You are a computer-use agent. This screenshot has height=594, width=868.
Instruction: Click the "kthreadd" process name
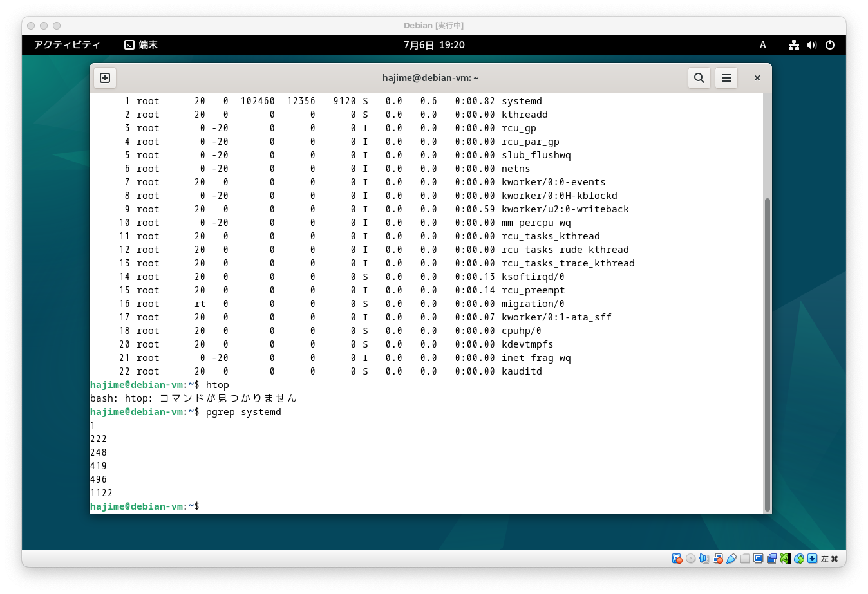(x=525, y=115)
